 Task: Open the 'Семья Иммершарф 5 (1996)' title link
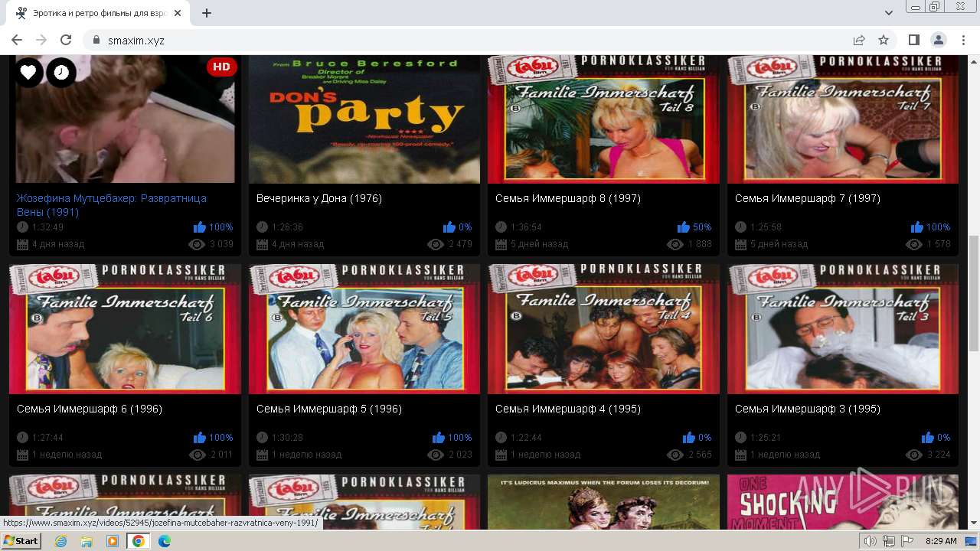(329, 409)
